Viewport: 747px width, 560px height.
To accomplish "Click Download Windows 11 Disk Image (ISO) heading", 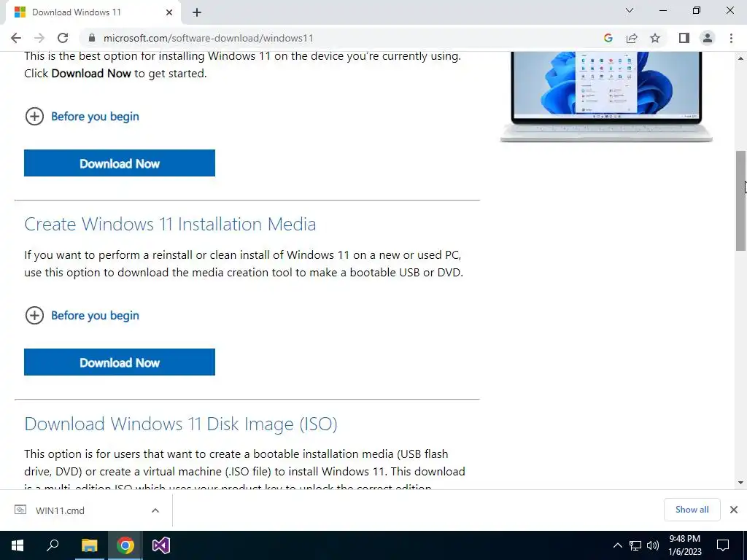I will pyautogui.click(x=181, y=424).
